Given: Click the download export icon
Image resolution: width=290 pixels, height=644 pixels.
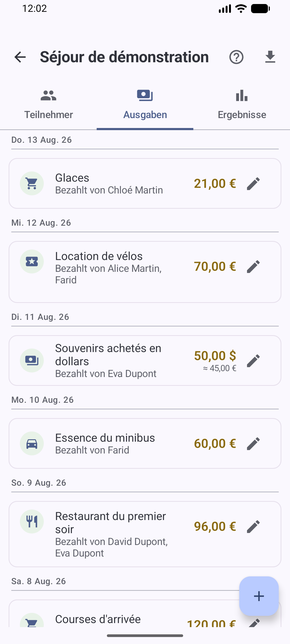Looking at the screenshot, I should (x=270, y=57).
